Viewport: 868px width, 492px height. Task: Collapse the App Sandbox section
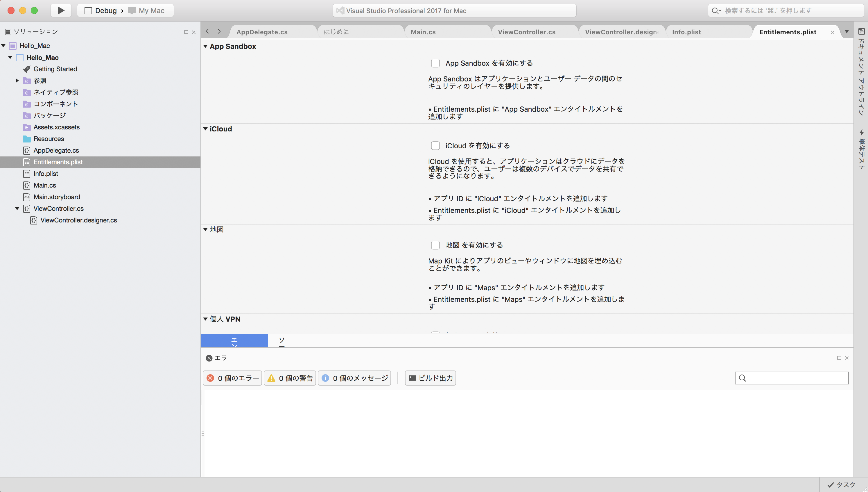(205, 46)
